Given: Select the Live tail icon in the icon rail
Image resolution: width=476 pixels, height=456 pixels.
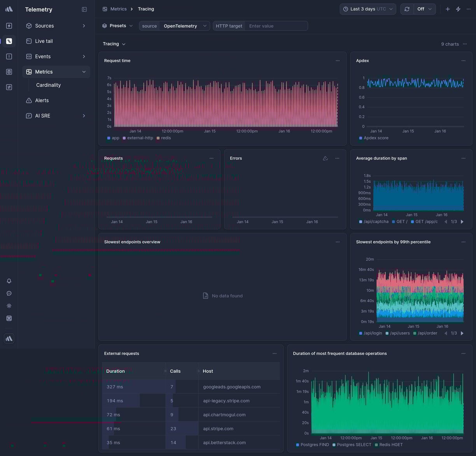Looking at the screenshot, I should click(9, 41).
